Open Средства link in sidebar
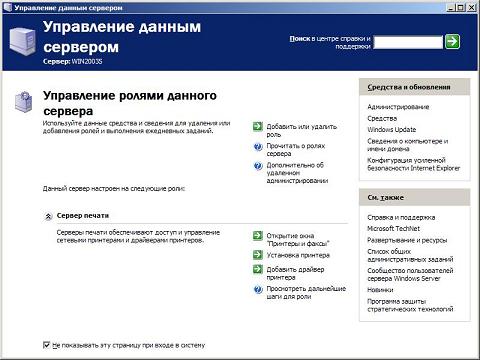 [382, 118]
